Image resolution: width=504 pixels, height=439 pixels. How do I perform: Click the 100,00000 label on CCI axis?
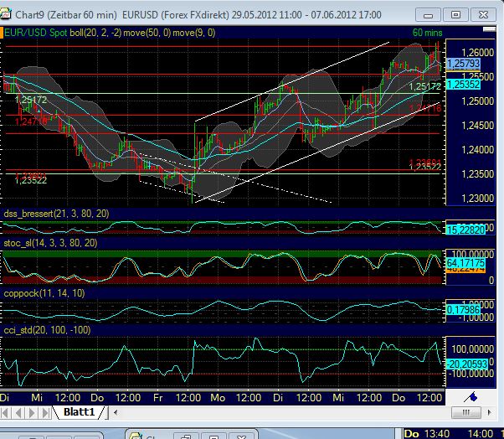coord(472,349)
